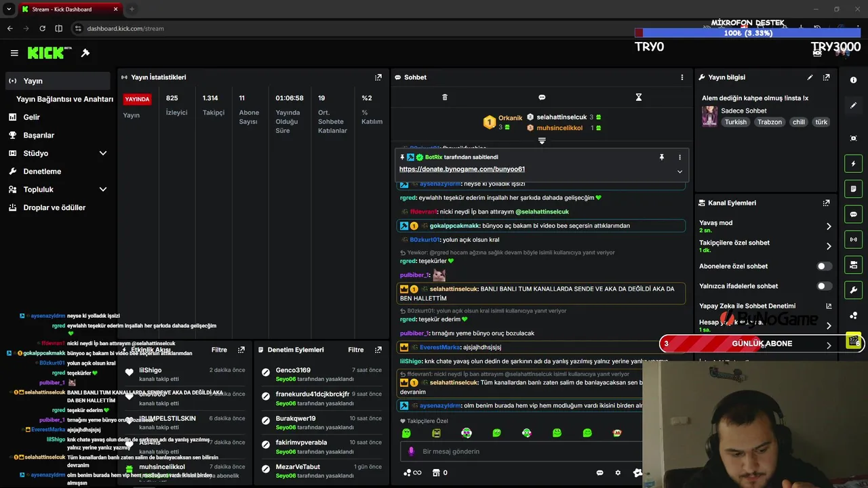Edit stream info with the pencil icon

[810, 77]
